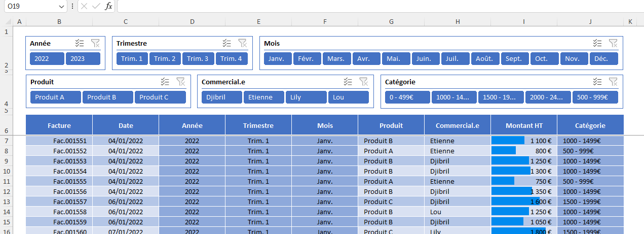Select Trim. 1 slicer item

[x=132, y=59]
